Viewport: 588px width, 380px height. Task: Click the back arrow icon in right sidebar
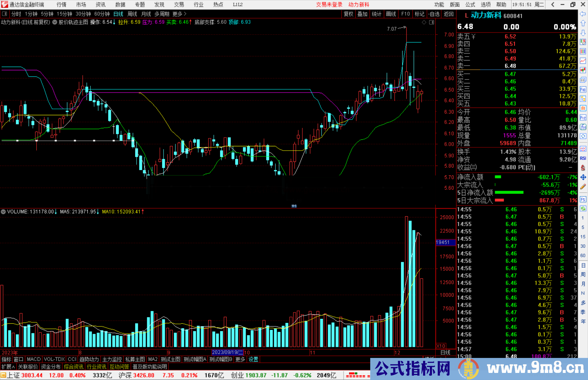click(x=583, y=14)
